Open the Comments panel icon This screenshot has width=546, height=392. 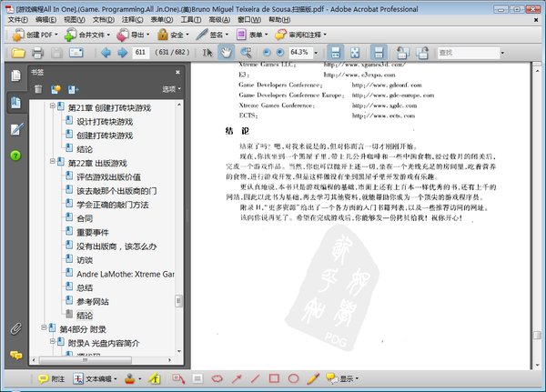click(16, 355)
